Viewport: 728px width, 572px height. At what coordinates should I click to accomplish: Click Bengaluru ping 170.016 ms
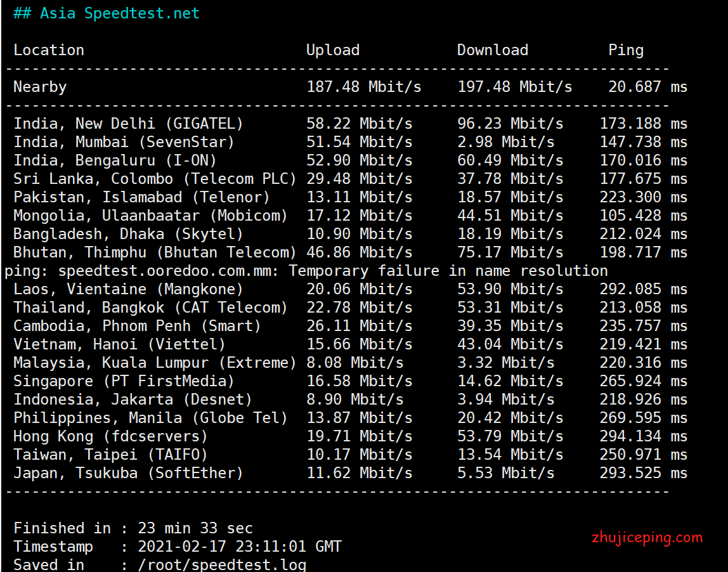coord(644,160)
